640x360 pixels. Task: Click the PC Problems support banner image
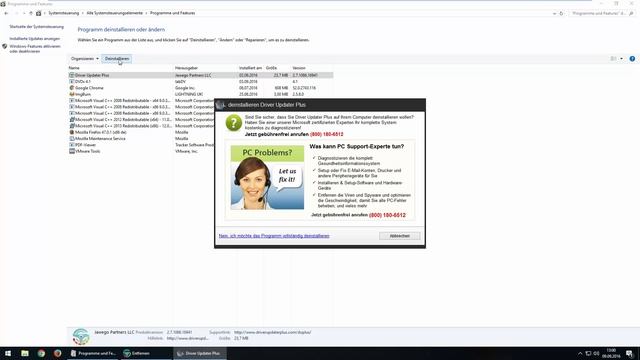267,178
